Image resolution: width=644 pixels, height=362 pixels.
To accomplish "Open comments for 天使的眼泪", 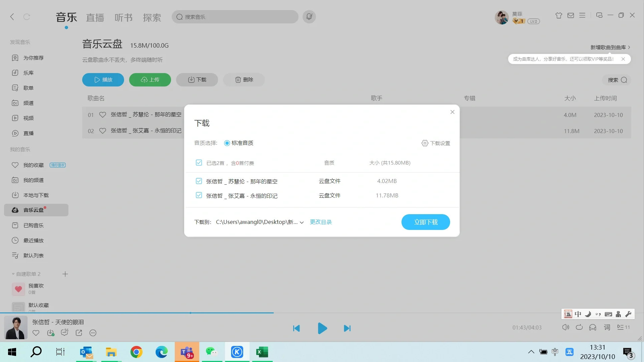I will tap(65, 333).
